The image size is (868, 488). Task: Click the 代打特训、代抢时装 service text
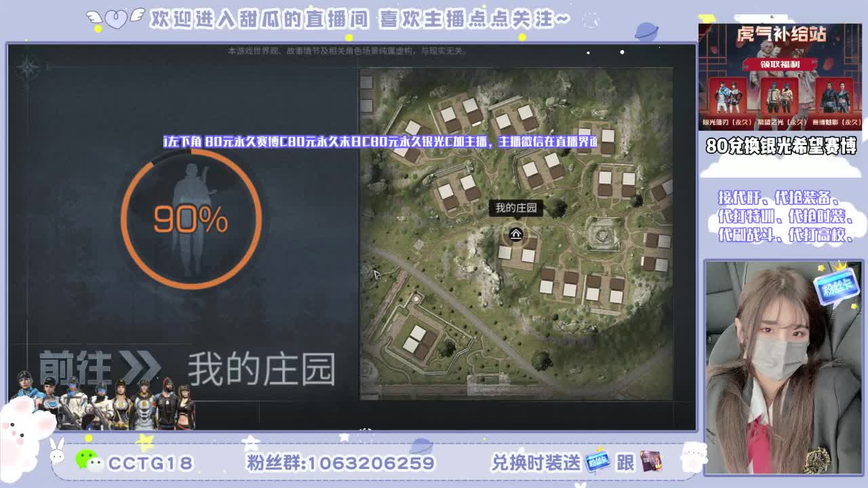(784, 216)
